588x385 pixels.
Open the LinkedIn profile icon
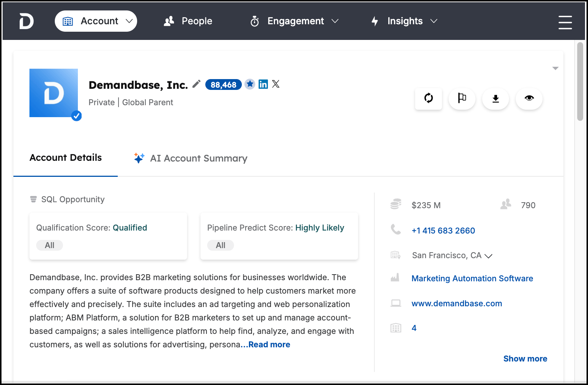[x=263, y=84]
